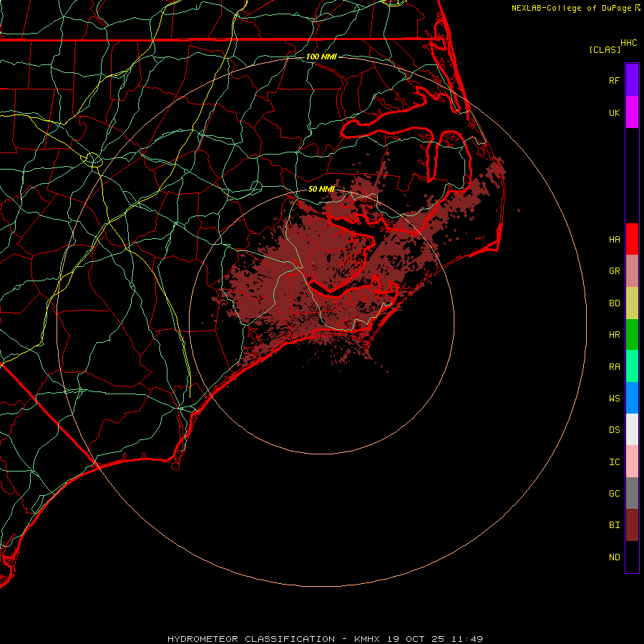Click the RA light green legend swatch
644x644 pixels.
[632, 366]
